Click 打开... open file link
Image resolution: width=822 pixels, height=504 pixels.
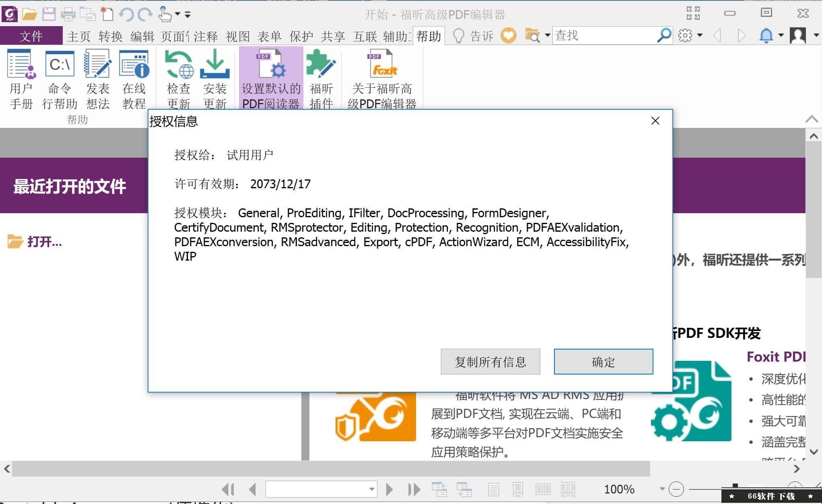[35, 242]
